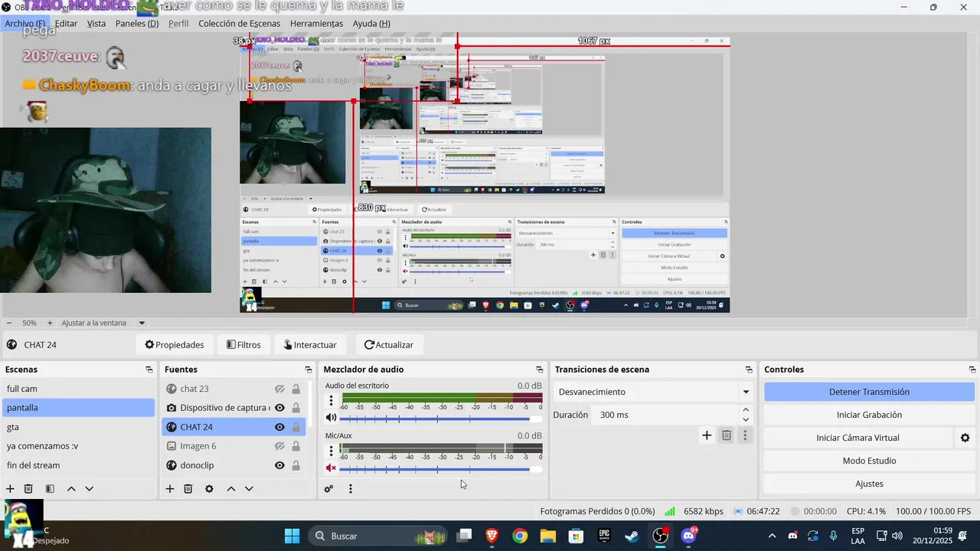The width and height of the screenshot is (980, 551).
Task: Hide the CHAT 24 source
Action: point(279,427)
